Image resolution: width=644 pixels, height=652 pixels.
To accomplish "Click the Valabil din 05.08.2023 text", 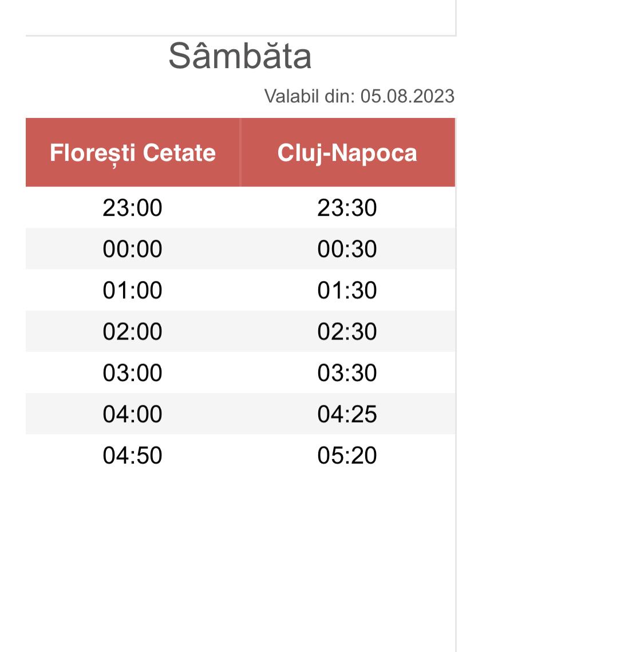I will coord(359,96).
